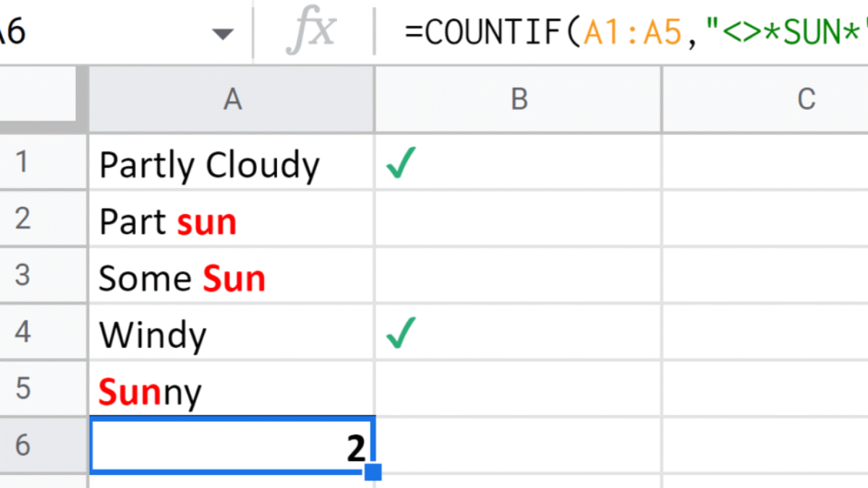Click the fx function icon
Screen dimensions: 868x488
click(312, 32)
